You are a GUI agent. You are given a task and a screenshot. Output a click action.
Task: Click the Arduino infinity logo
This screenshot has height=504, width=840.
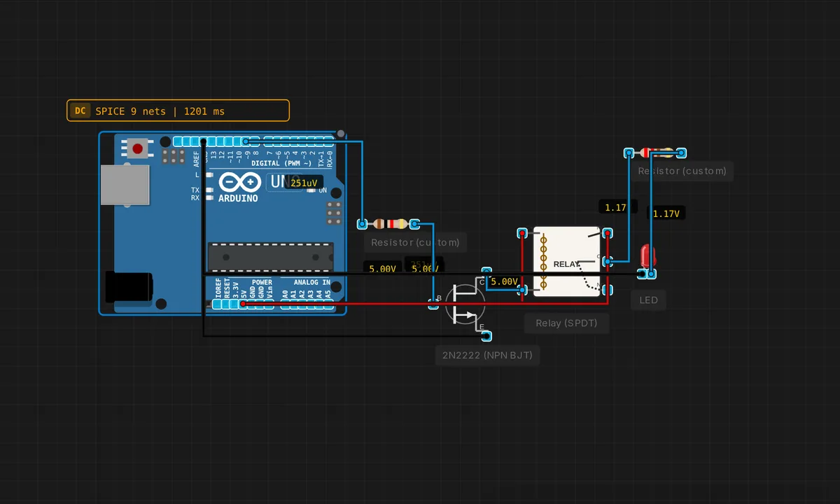240,182
